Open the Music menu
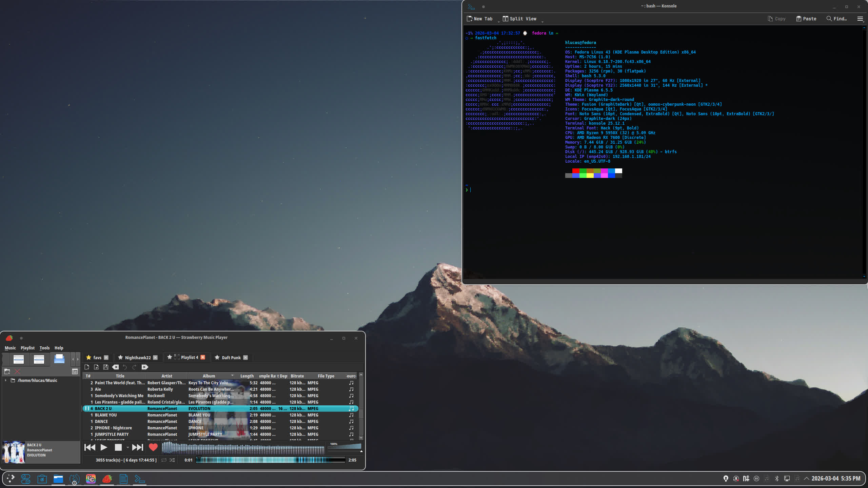The width and height of the screenshot is (868, 488). (10, 348)
